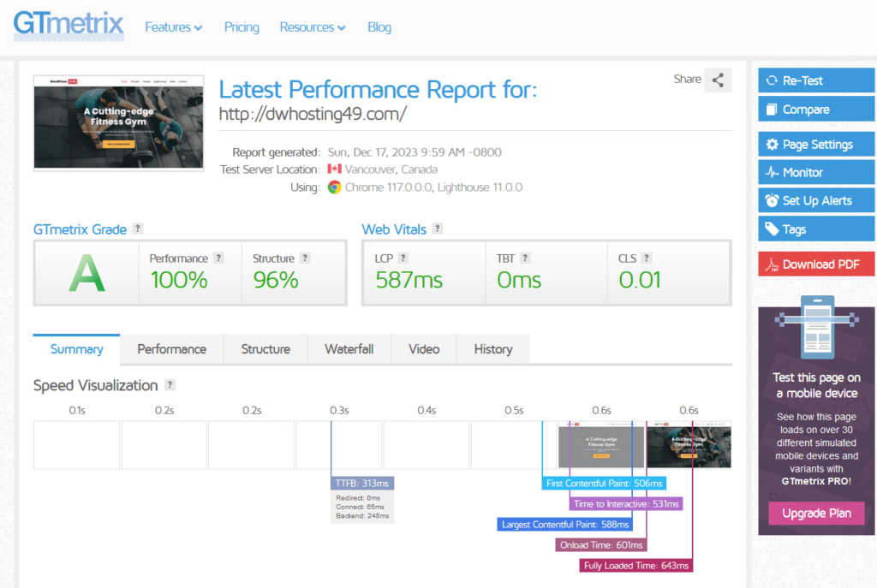Screen dimensions: 877x588
Task: Click the 96% structure score
Action: tap(276, 280)
